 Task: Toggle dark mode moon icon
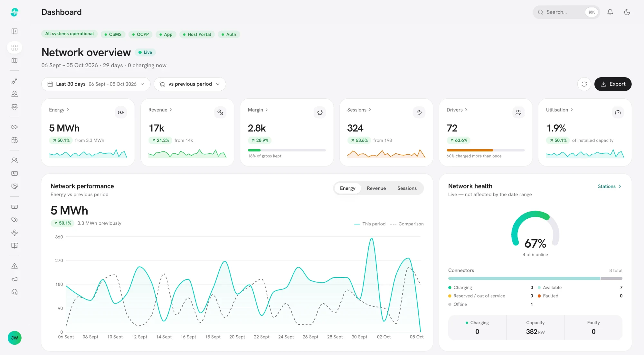pos(627,12)
